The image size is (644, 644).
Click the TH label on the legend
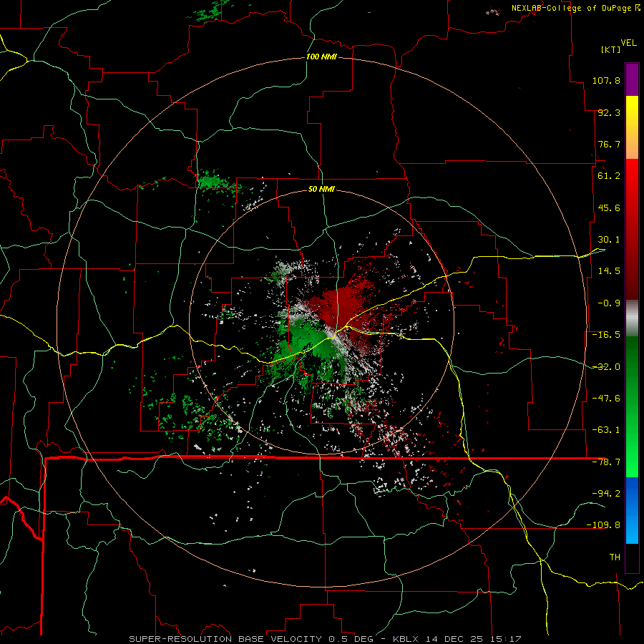(x=615, y=557)
